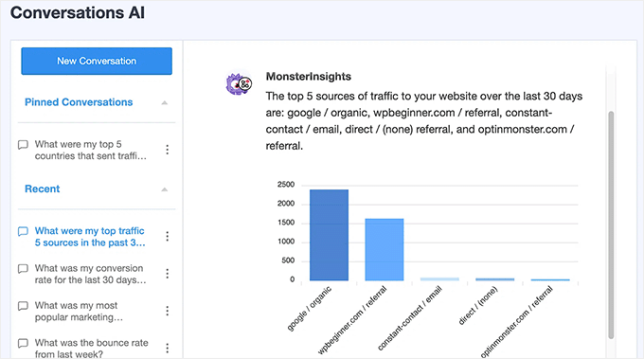
Task: Click chat bubble icon beside conversion rate conversation
Action: point(23,269)
